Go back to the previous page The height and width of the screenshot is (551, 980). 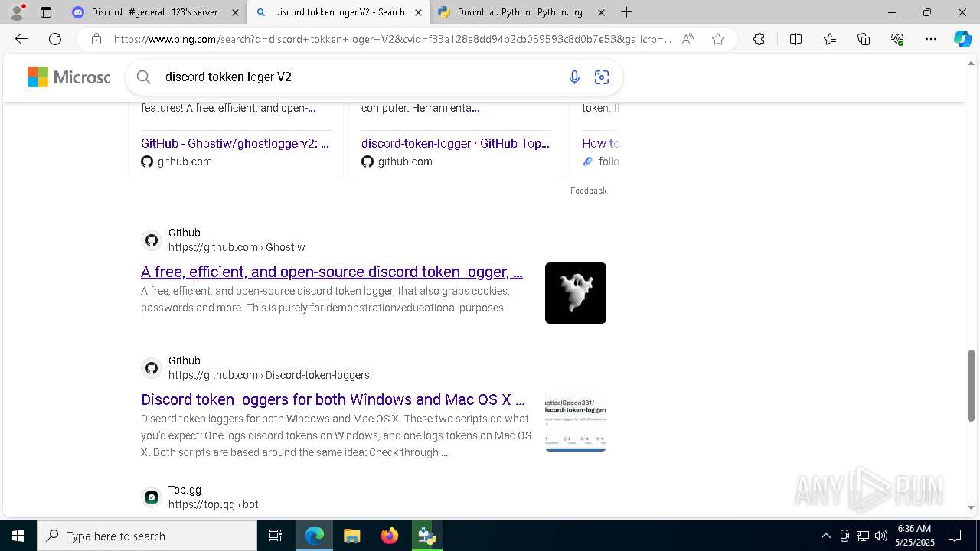[x=21, y=39]
